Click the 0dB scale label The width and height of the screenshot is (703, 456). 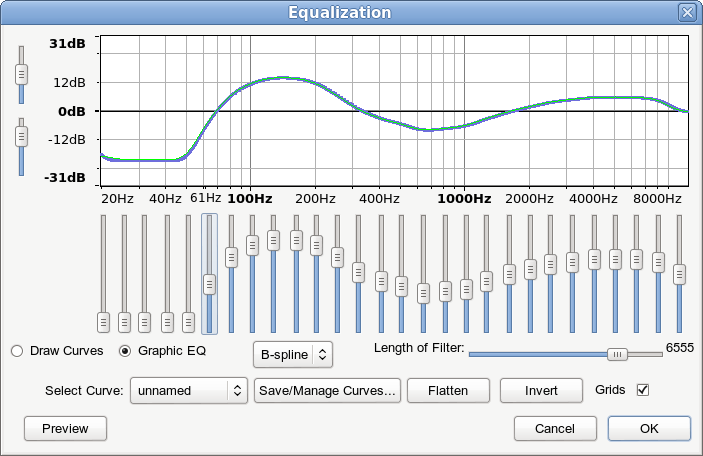pos(72,111)
